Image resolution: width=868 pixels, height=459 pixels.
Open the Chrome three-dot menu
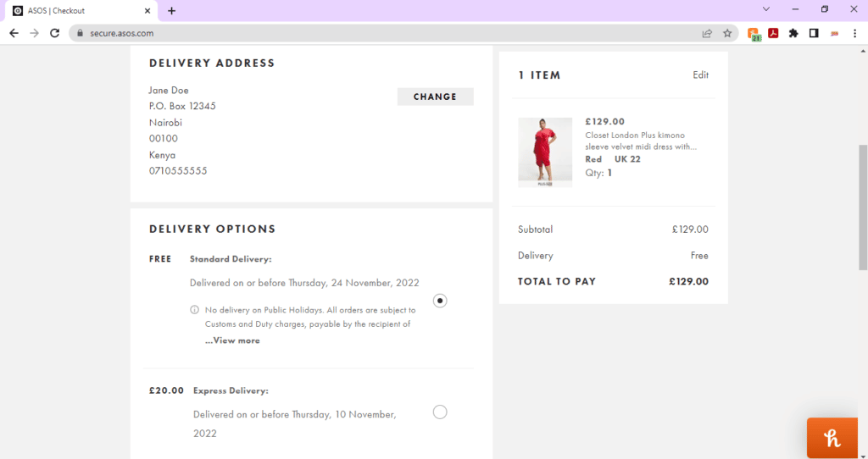[x=854, y=33]
